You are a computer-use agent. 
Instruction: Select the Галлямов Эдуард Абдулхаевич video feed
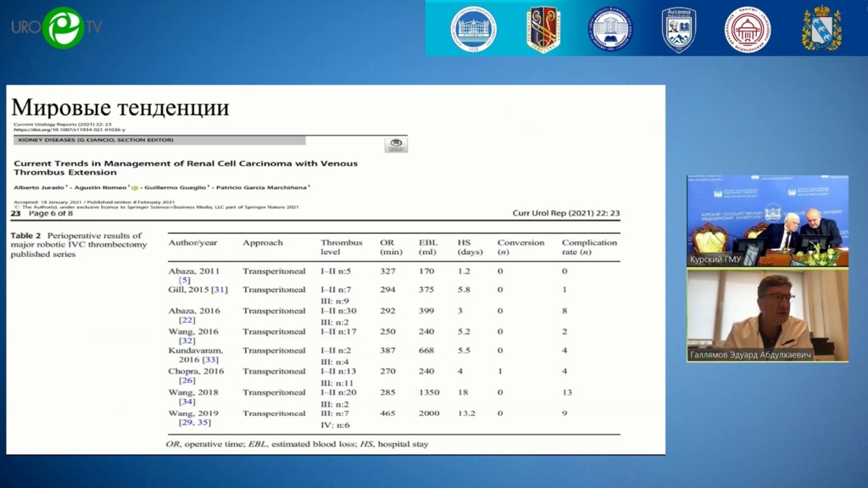click(x=767, y=315)
